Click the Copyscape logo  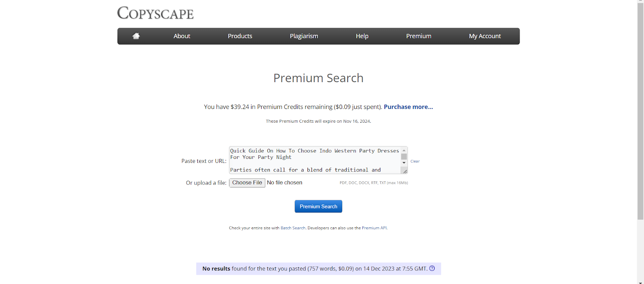tap(155, 13)
